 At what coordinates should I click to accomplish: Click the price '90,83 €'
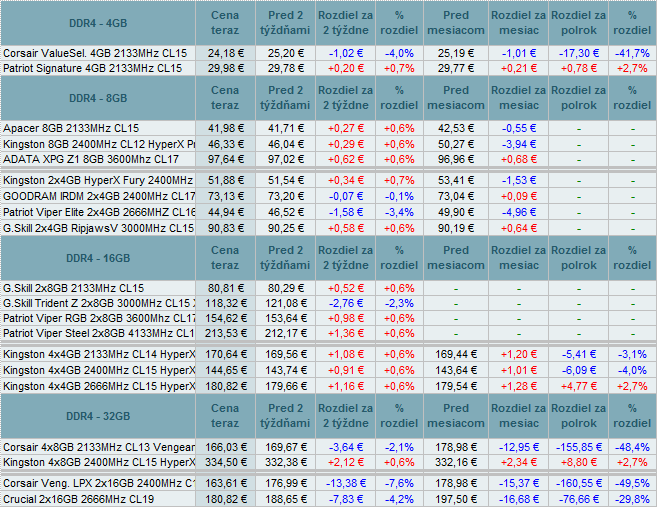click(x=226, y=228)
